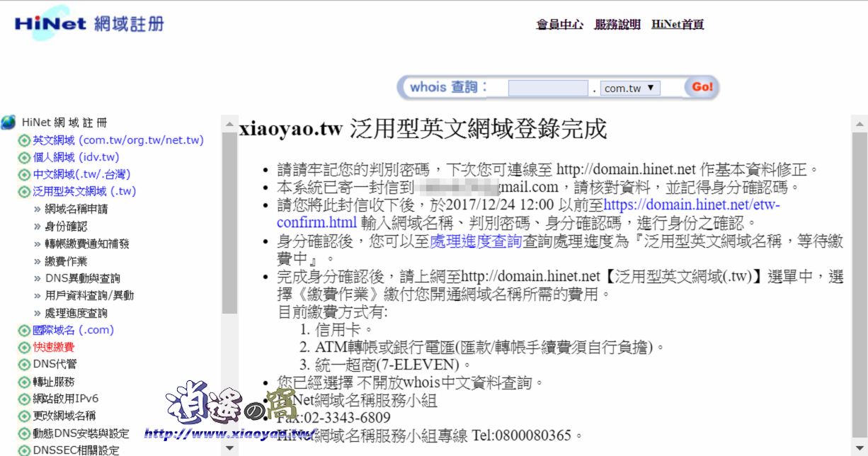Click the green icon next to 更改網域名稱
Image resolution: width=868 pixels, height=456 pixels.
point(24,416)
